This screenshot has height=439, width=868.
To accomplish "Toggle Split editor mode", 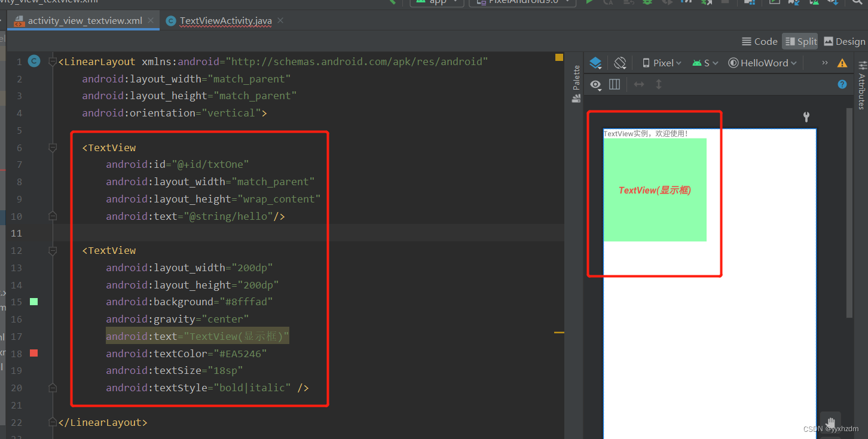I will point(800,41).
